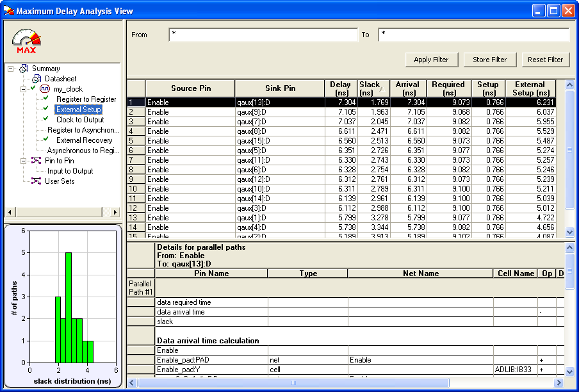Click the horizontal scrollbar thumb of details pane

[293, 383]
